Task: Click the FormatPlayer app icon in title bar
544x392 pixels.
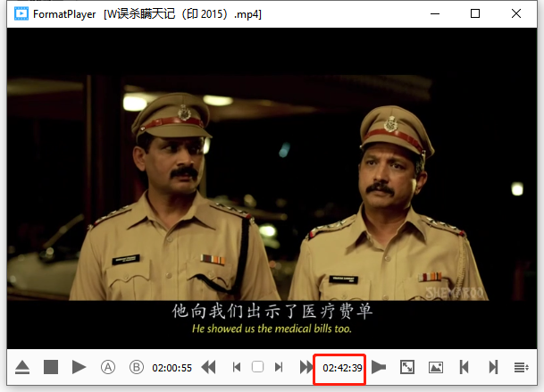Action: 21,13
